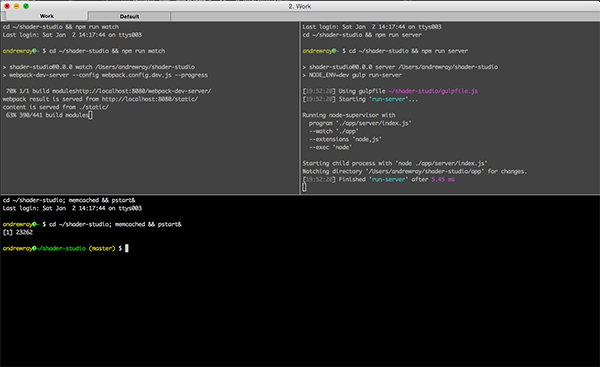Click 'Starting child process with' line

click(395, 163)
